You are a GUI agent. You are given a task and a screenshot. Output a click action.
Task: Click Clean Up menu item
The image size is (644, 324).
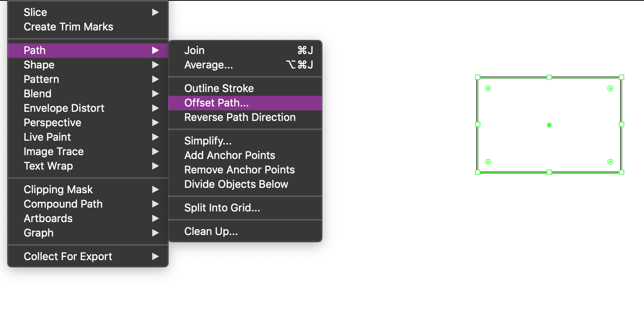click(x=245, y=232)
